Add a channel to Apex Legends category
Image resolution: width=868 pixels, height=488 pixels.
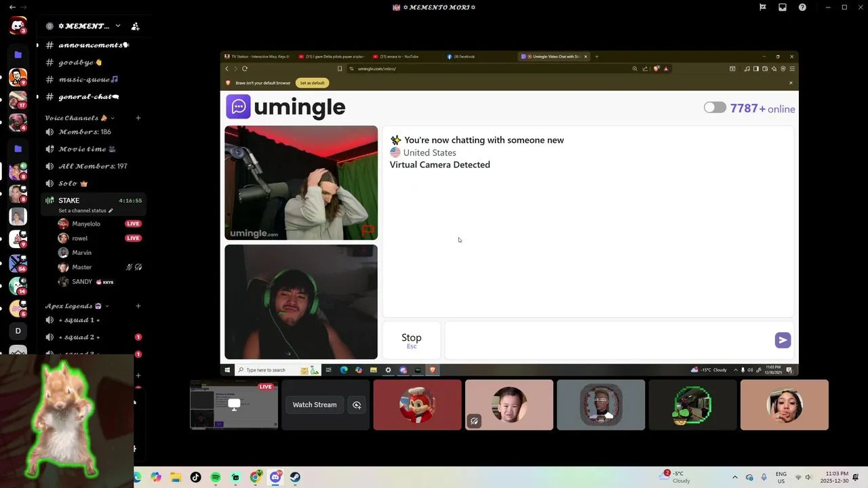[138, 306]
